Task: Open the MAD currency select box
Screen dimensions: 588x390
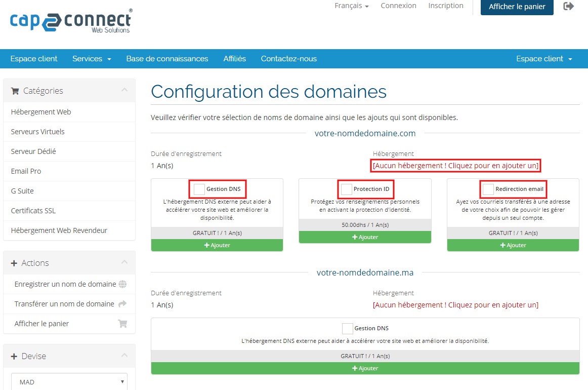Action: pyautogui.click(x=69, y=381)
